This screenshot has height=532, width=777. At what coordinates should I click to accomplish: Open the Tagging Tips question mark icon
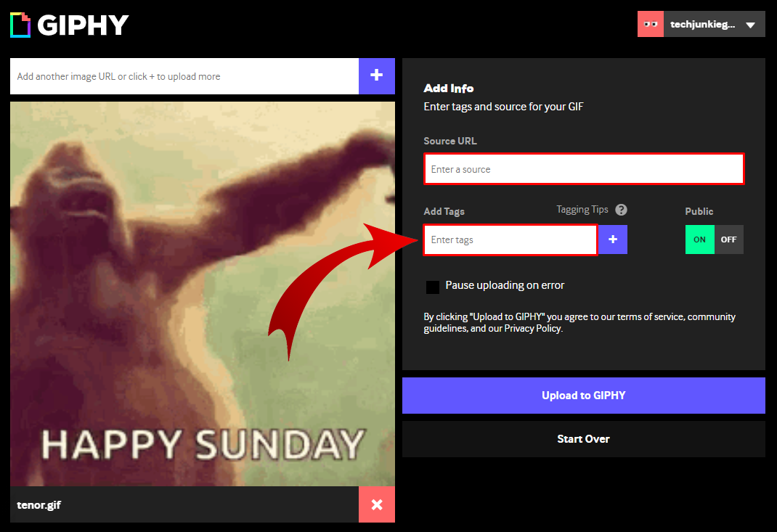[621, 210]
